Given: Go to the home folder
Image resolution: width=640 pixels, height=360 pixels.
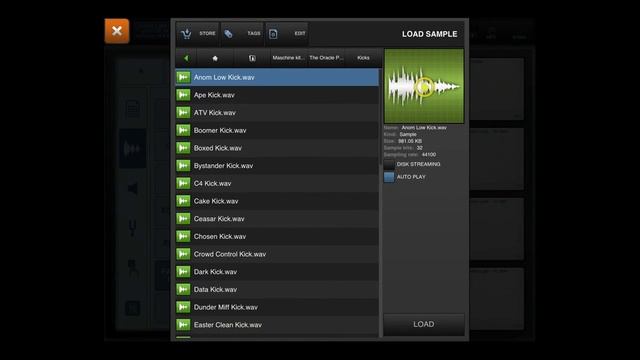Looking at the screenshot, I should 215,58.
